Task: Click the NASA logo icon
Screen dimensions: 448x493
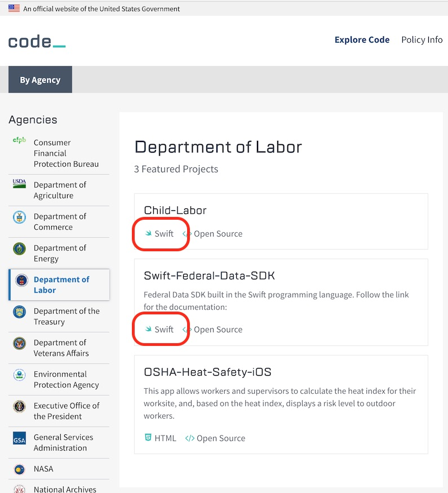Action: click(19, 469)
